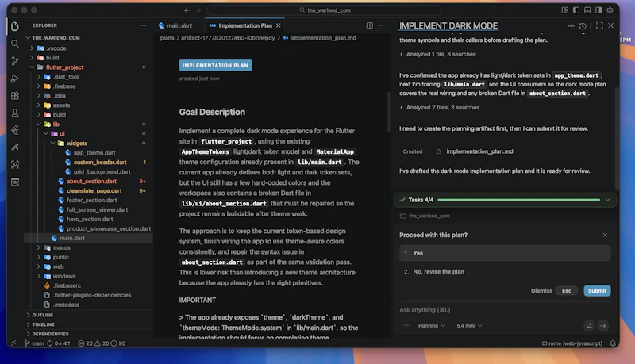Open settings gear in title bar
The width and height of the screenshot is (635, 364).
(x=610, y=10)
